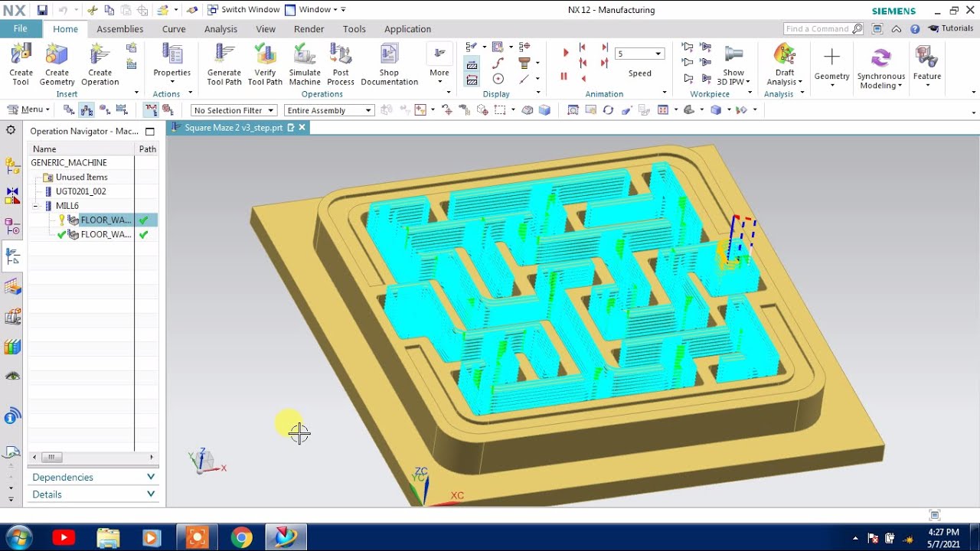This screenshot has height=551, width=980.
Task: Close the Square Maze 2 v3_step.prt tab
Action: (x=302, y=128)
